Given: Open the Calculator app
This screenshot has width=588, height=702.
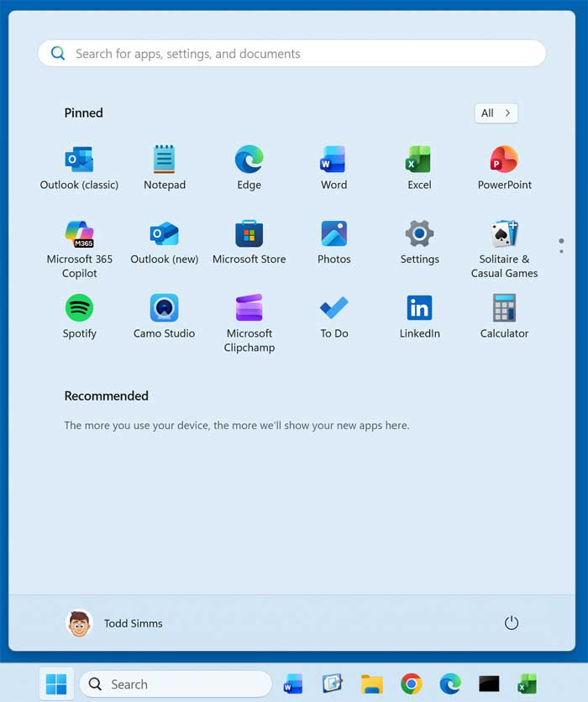Looking at the screenshot, I should click(x=504, y=317).
